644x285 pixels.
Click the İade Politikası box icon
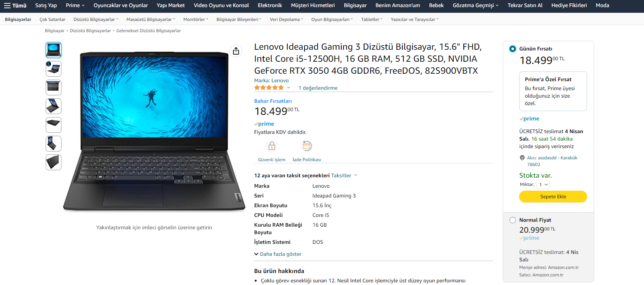[x=307, y=146]
